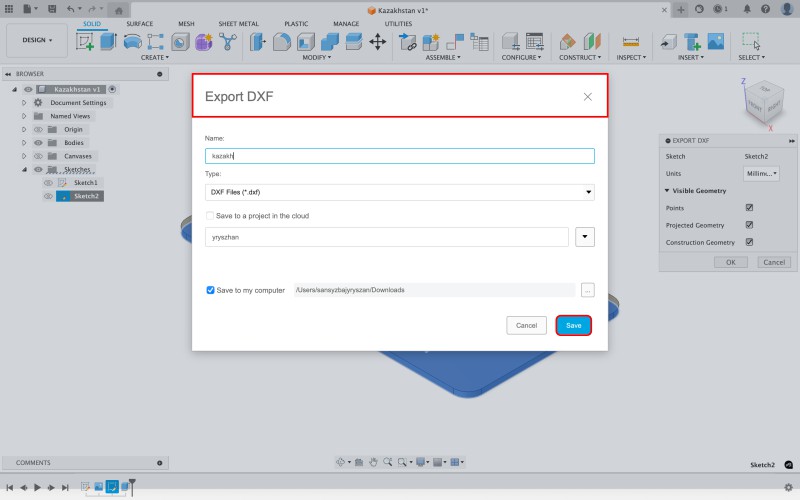The height and width of the screenshot is (500, 800).
Task: Select the Create Form tool icon
Action: (x=203, y=42)
